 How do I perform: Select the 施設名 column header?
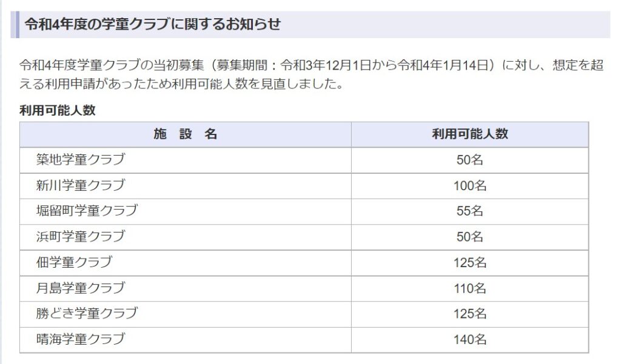click(186, 134)
